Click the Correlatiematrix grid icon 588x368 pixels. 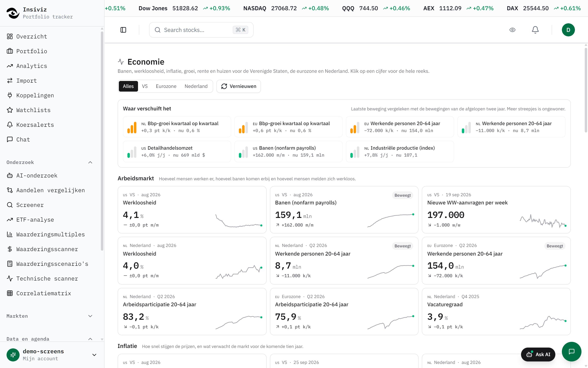click(x=10, y=293)
